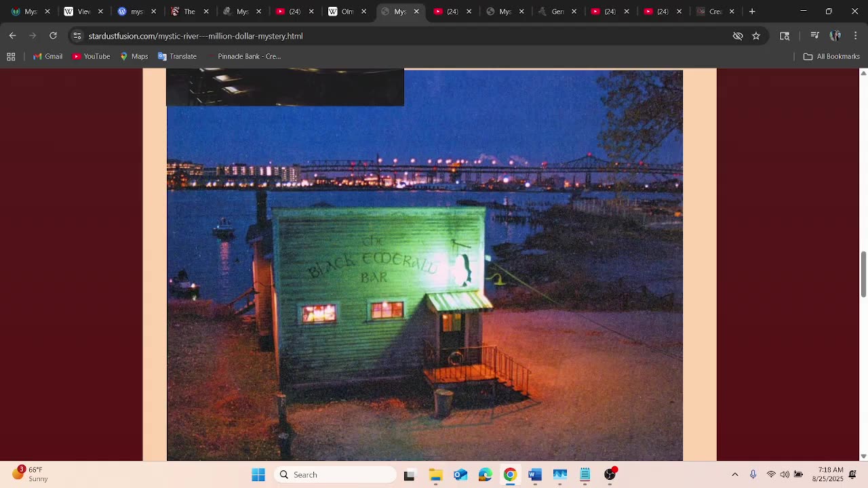Close the active 'Mys' tab
The height and width of the screenshot is (488, 868).
(x=416, y=12)
